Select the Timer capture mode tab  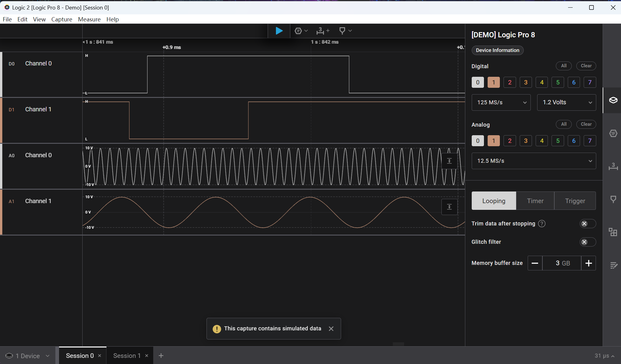(x=535, y=201)
